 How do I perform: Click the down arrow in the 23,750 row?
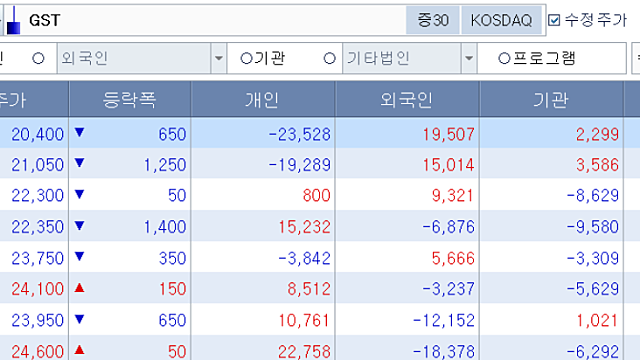tap(80, 256)
